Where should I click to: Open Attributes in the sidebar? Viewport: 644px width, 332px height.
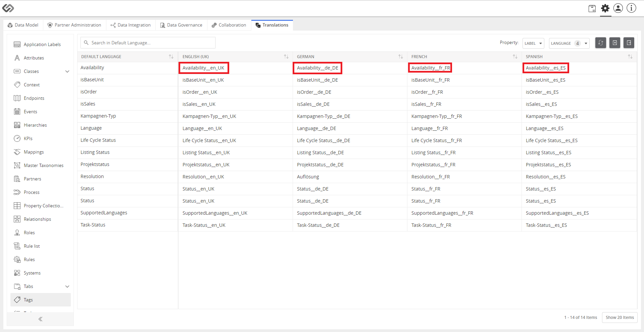click(41, 58)
